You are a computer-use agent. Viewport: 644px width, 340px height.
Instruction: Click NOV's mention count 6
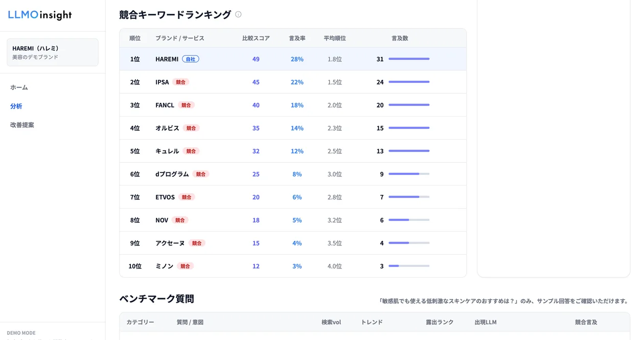pyautogui.click(x=382, y=220)
